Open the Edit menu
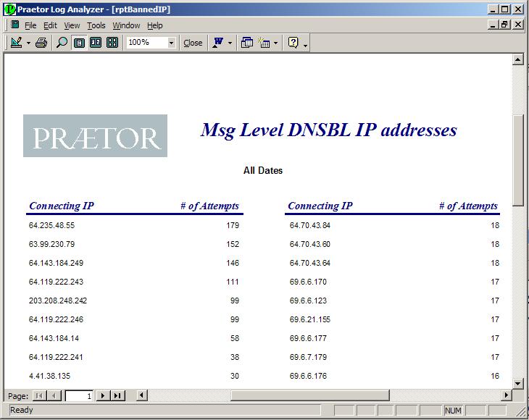Image resolution: width=529 pixels, height=420 pixels. pyautogui.click(x=50, y=25)
